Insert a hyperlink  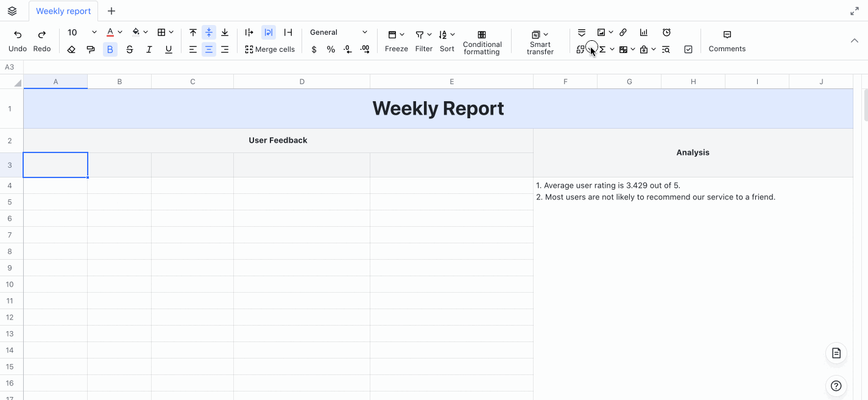623,32
